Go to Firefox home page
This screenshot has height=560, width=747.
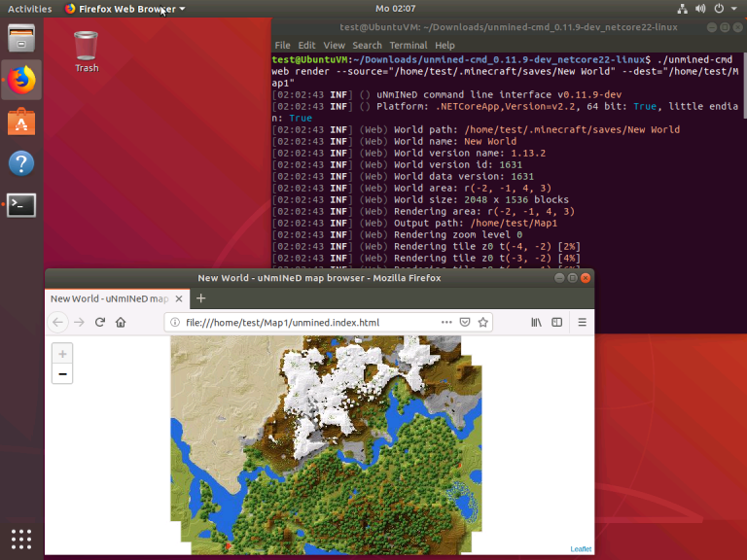point(121,322)
